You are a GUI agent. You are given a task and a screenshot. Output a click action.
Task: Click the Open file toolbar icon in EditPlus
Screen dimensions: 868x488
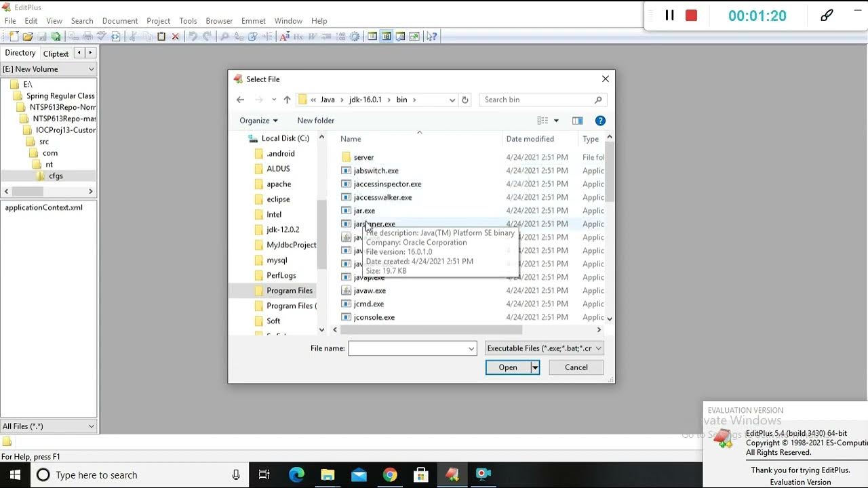[28, 37]
